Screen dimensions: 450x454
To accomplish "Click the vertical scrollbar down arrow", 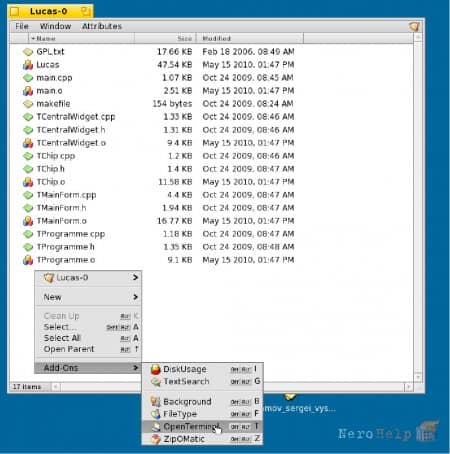I will tap(418, 377).
